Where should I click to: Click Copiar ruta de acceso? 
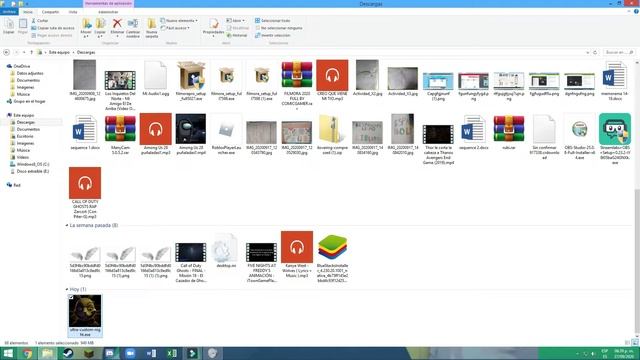pyautogui.click(x=53, y=28)
